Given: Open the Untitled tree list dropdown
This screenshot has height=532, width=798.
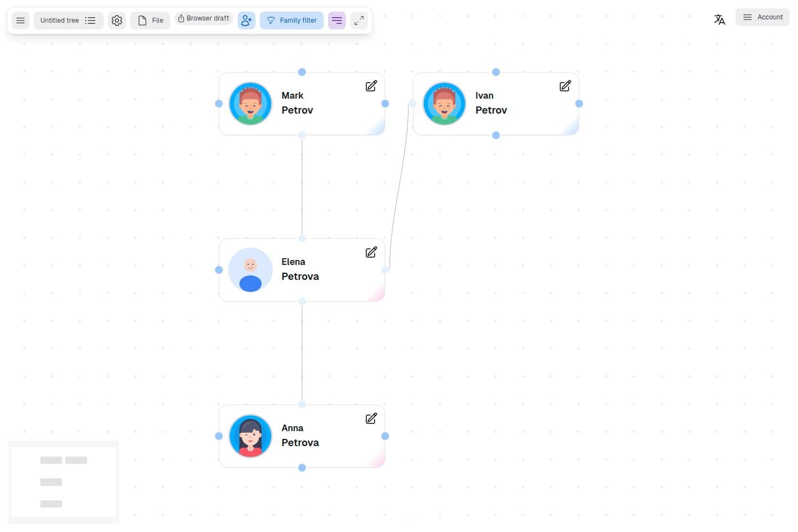Looking at the screenshot, I should click(68, 21).
